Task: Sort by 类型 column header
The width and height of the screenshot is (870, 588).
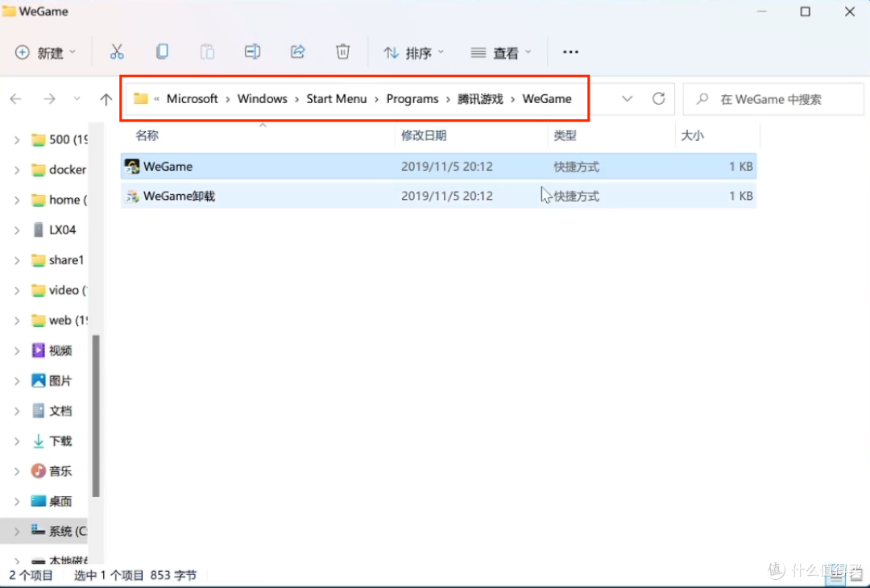Action: click(x=565, y=135)
